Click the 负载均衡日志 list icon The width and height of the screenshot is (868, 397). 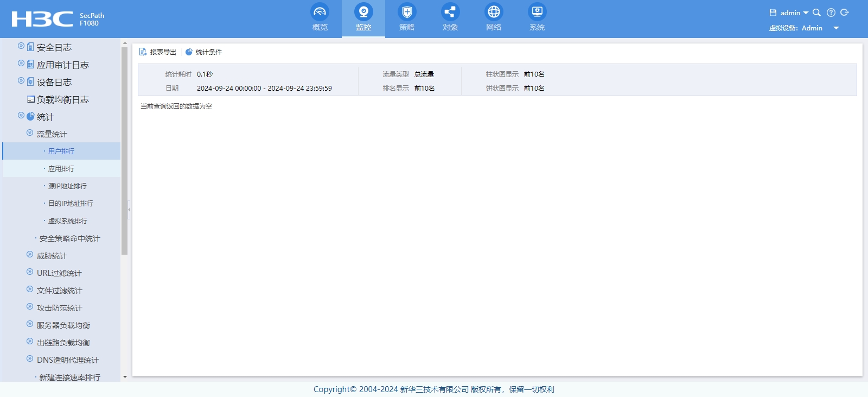click(x=31, y=99)
